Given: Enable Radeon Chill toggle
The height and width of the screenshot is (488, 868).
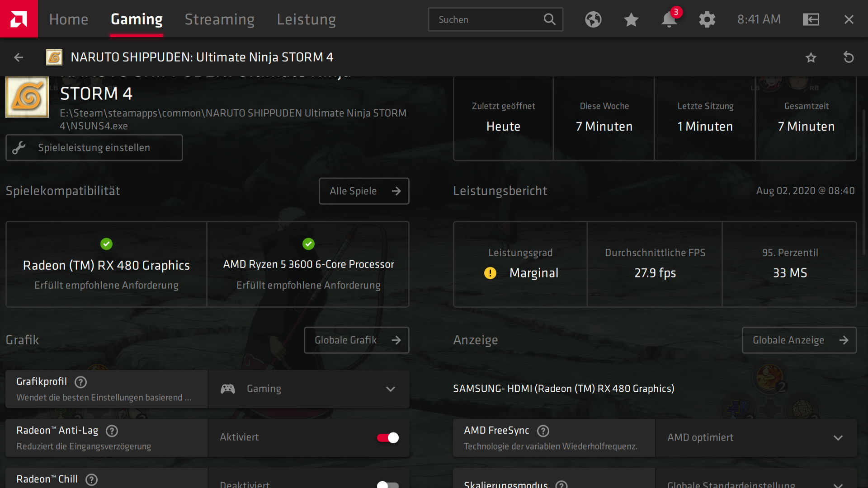Looking at the screenshot, I should [388, 484].
